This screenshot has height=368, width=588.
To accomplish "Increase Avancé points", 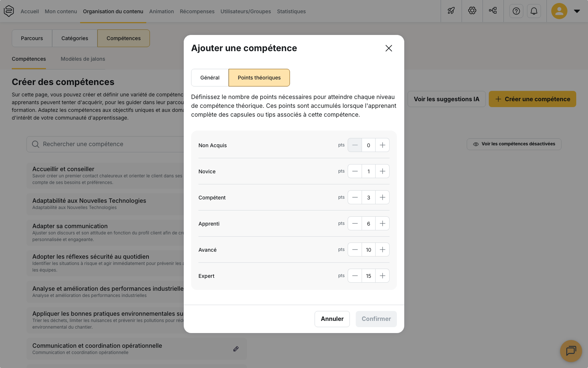I will click(383, 250).
